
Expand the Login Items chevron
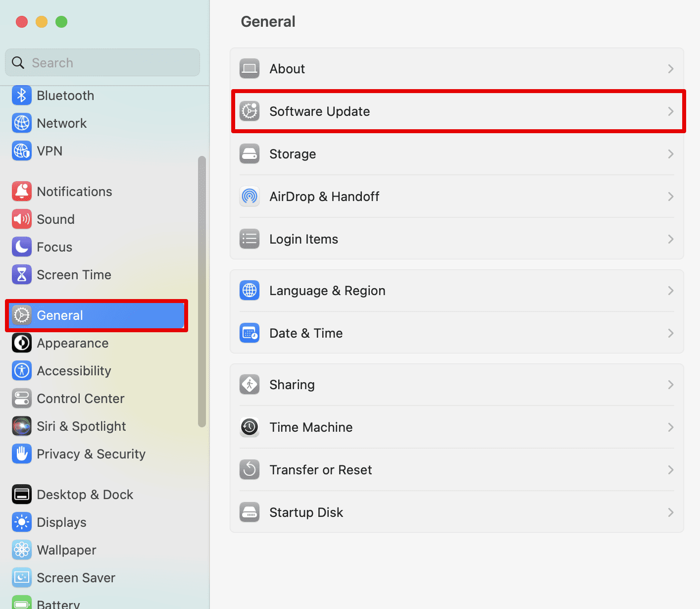[x=671, y=239]
